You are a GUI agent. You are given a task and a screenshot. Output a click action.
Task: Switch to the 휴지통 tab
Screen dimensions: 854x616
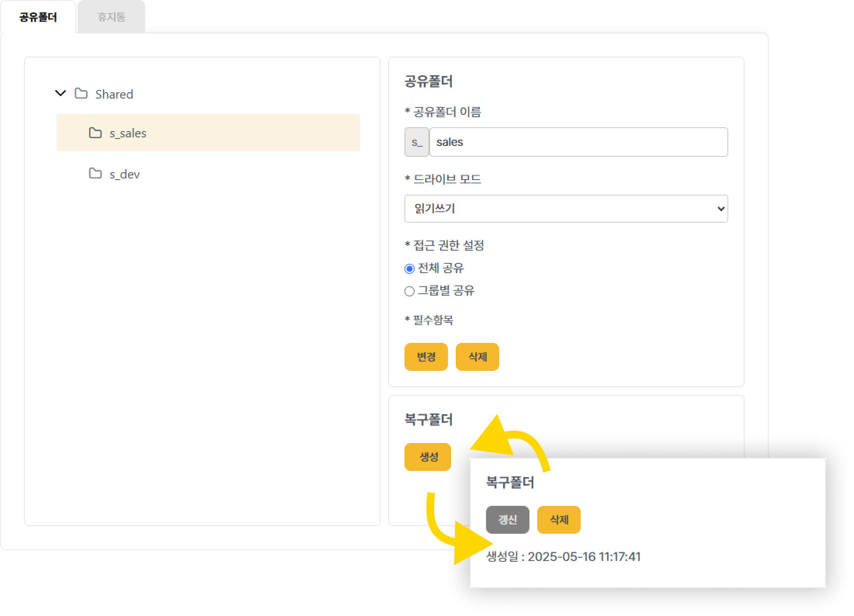tap(111, 17)
